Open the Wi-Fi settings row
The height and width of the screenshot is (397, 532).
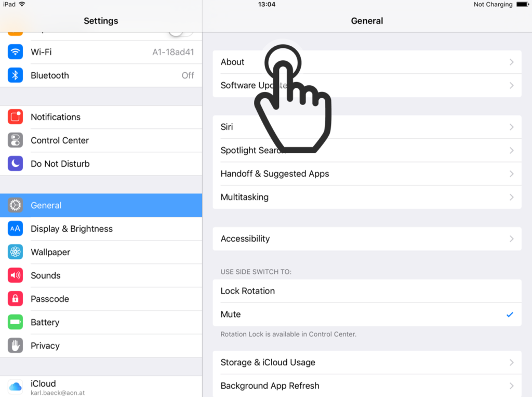point(101,52)
